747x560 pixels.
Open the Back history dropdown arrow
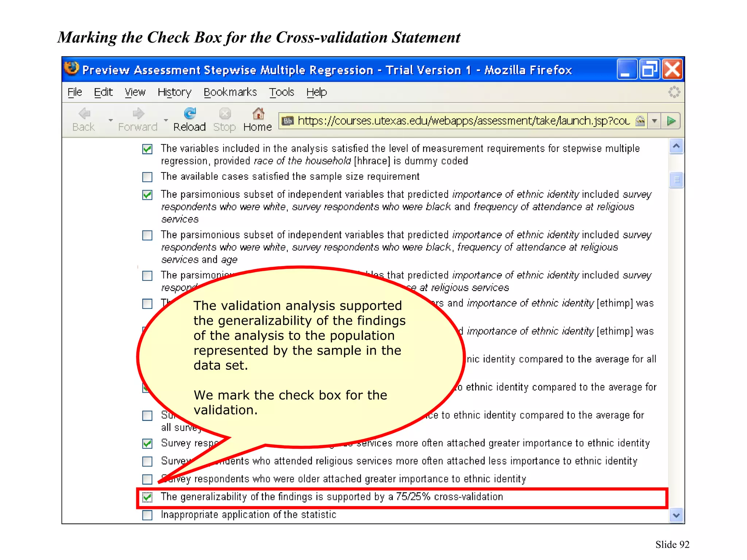pos(111,120)
